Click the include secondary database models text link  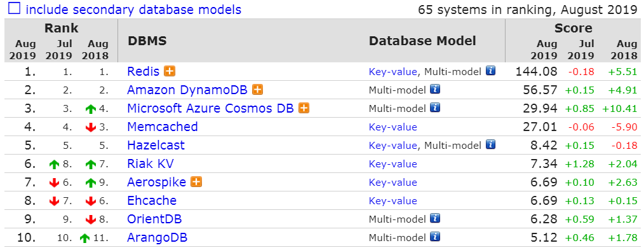click(x=133, y=9)
